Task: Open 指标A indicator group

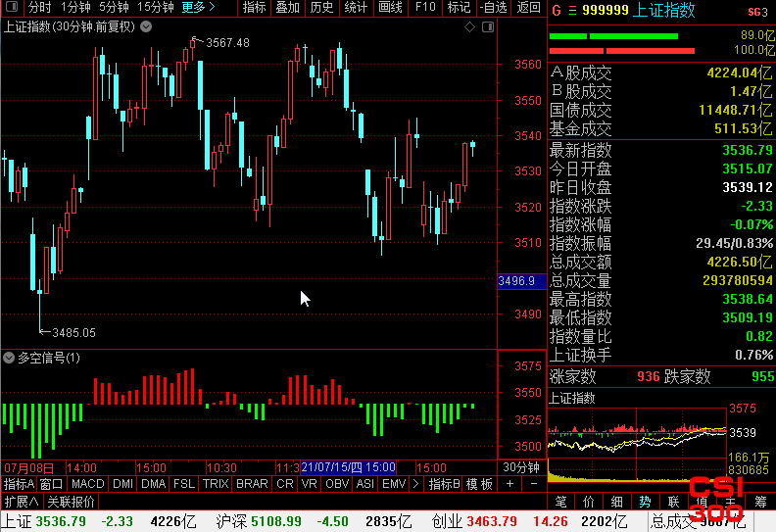Action: [x=20, y=483]
